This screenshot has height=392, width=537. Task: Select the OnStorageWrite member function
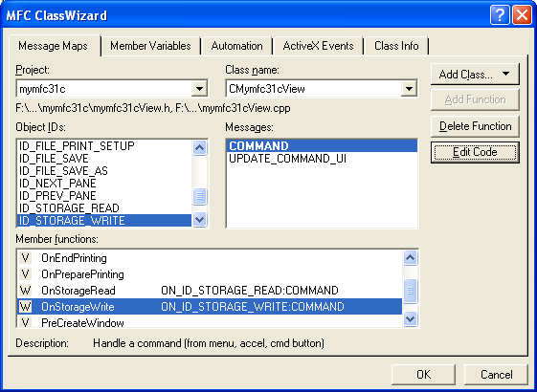pyautogui.click(x=210, y=307)
